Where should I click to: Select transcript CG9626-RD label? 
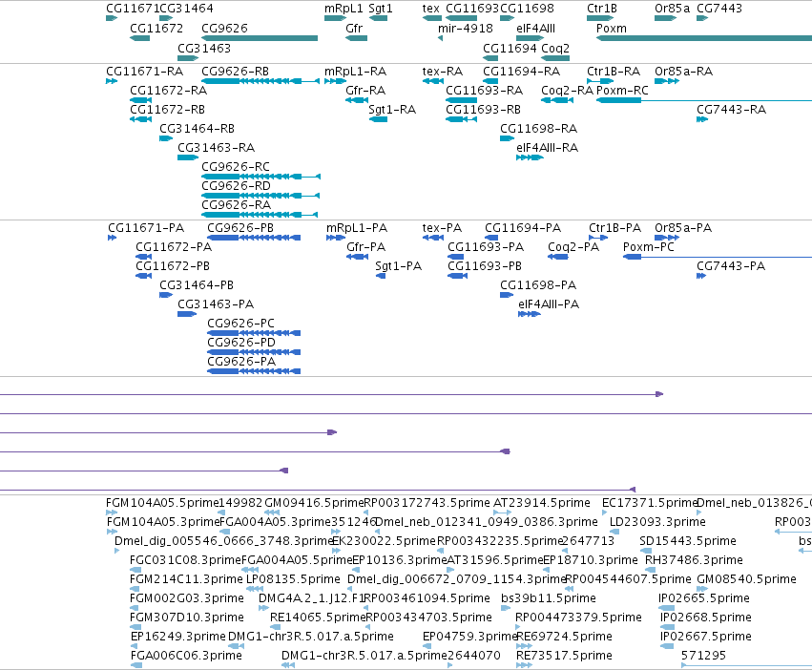[x=236, y=185]
